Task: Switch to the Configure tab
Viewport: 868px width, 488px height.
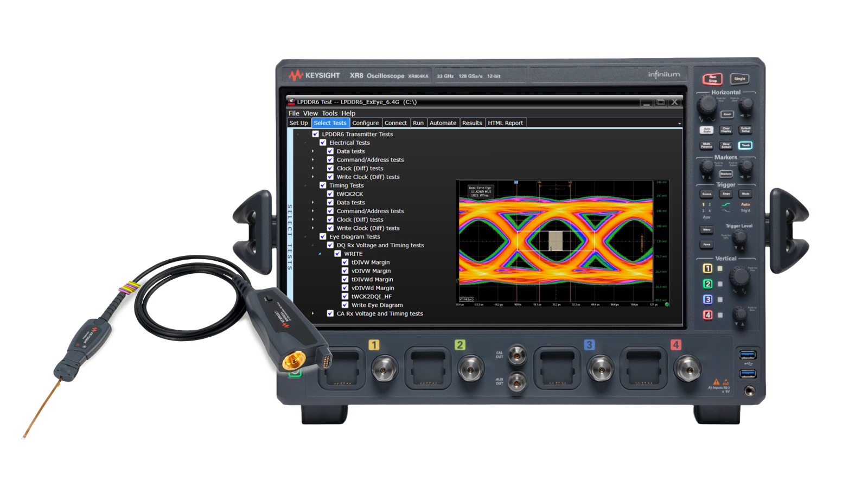Action: tap(366, 123)
